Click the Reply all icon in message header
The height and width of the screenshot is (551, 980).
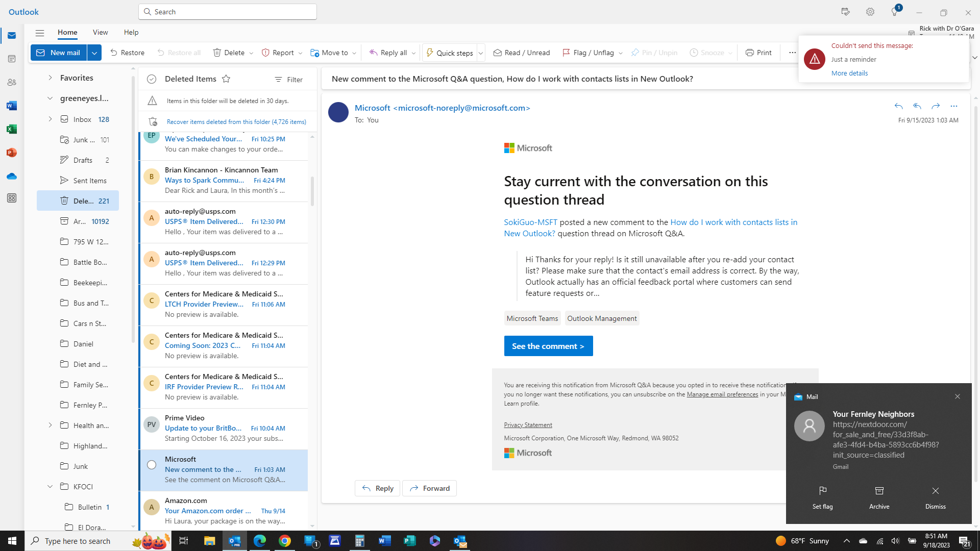(x=917, y=106)
